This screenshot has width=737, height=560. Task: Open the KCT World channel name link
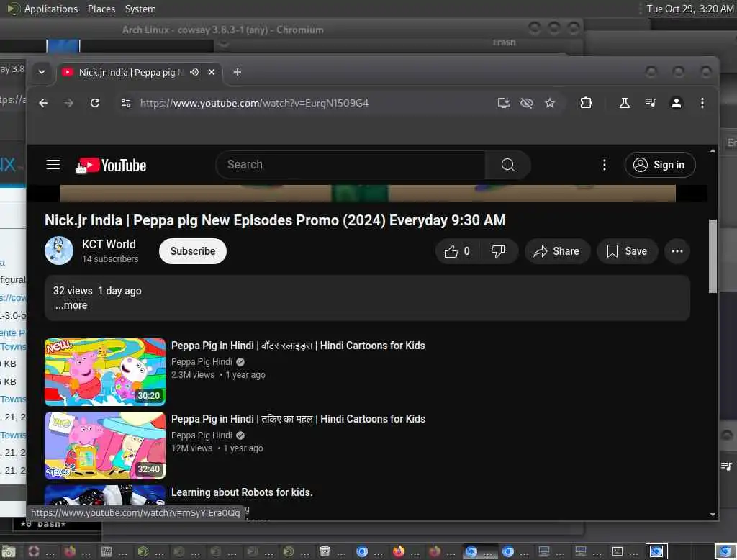109,245
